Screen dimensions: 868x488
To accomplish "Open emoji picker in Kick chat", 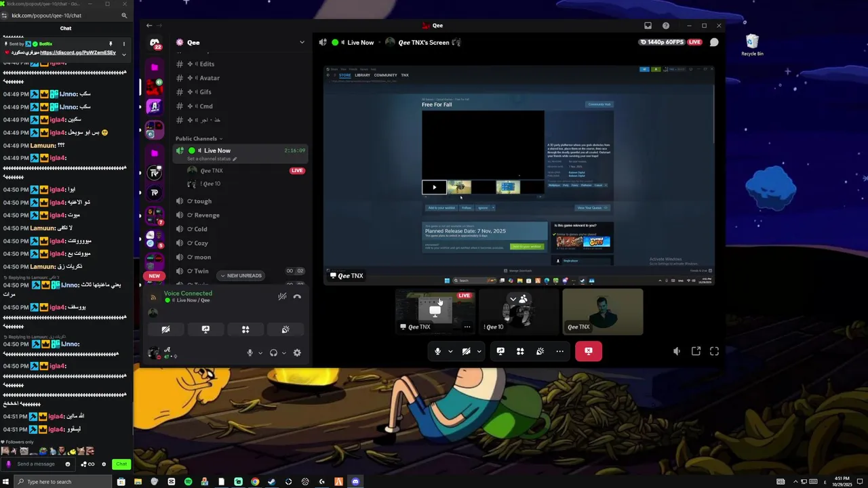I will 67,464.
